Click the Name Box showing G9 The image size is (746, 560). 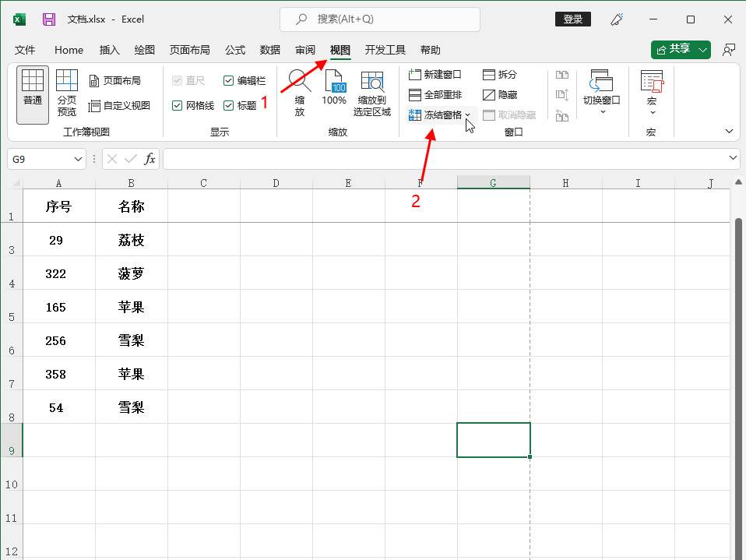[40, 159]
